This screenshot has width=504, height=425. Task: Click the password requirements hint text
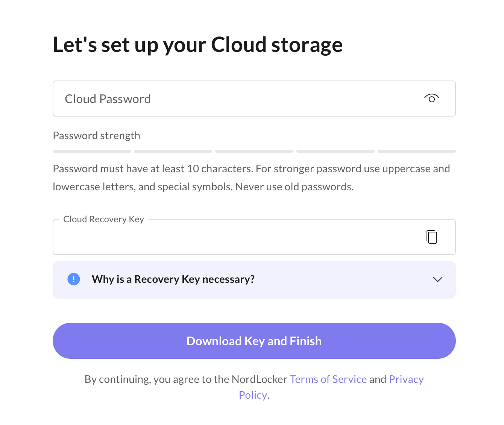pos(251,178)
